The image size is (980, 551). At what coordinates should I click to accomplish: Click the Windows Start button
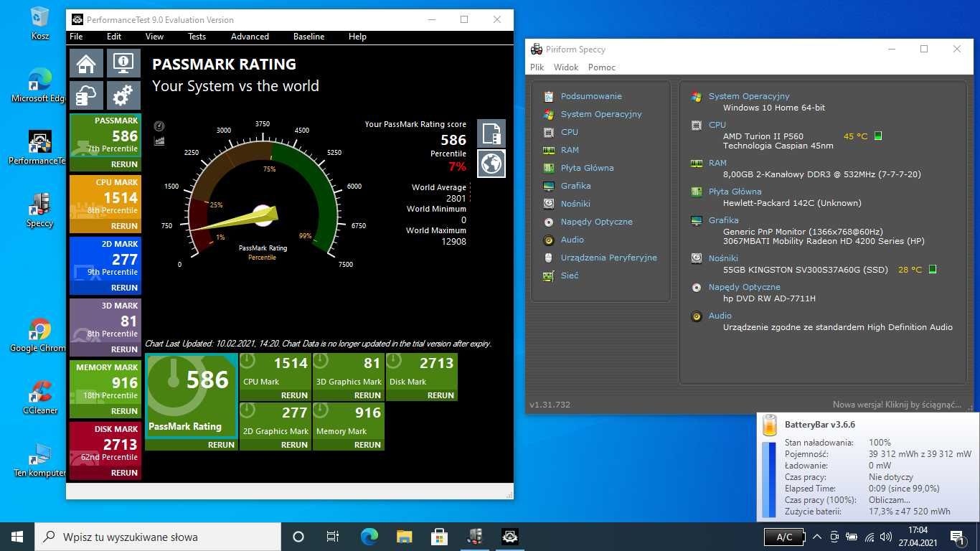point(17,537)
